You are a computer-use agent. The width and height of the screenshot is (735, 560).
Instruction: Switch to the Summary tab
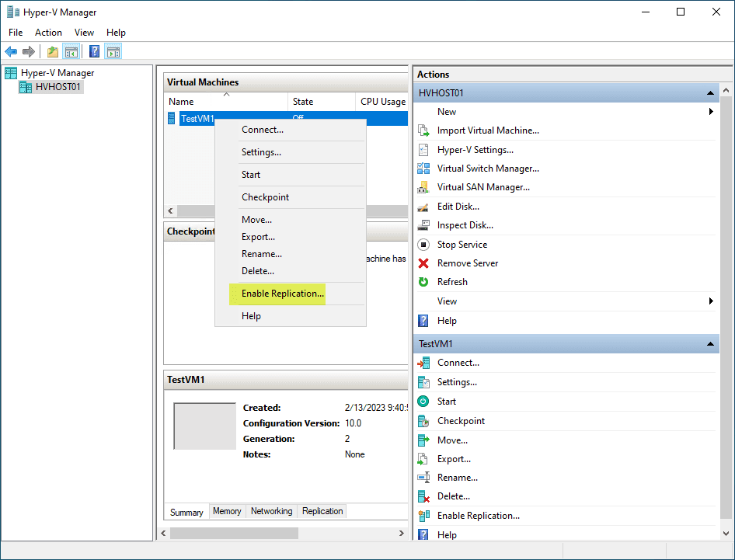tap(186, 512)
